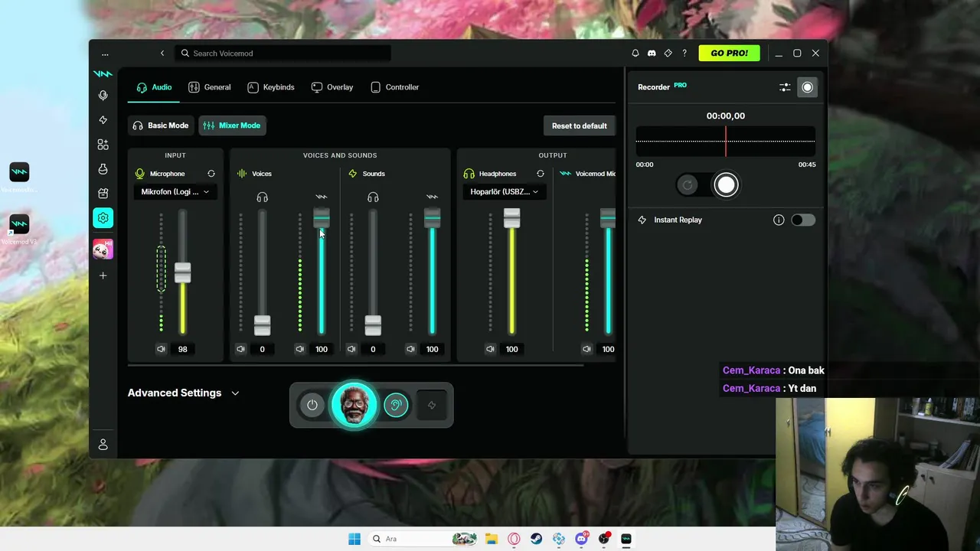980x551 pixels.
Task: Click Voices headphone monitor icon
Action: [x=263, y=197]
